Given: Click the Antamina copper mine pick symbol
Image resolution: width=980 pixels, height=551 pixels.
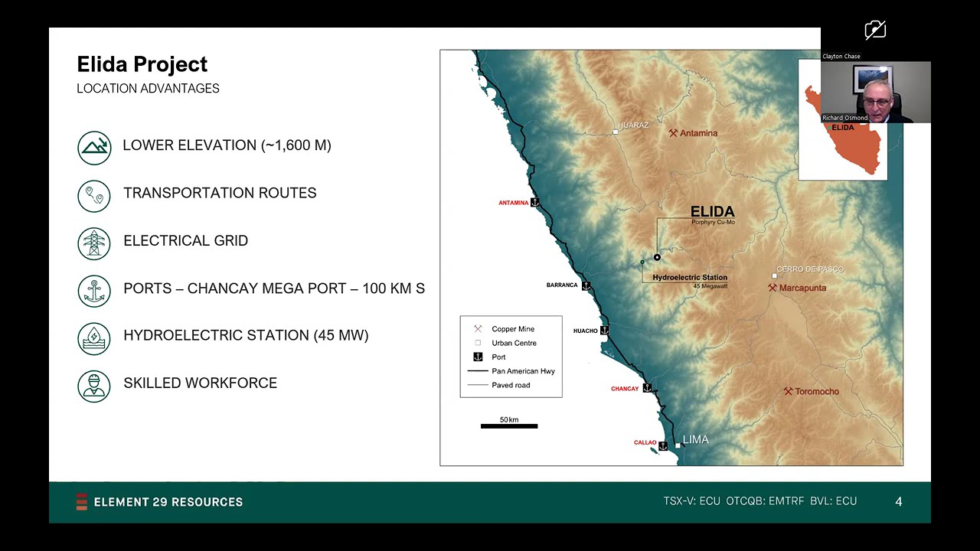Looking at the screenshot, I should tap(673, 133).
